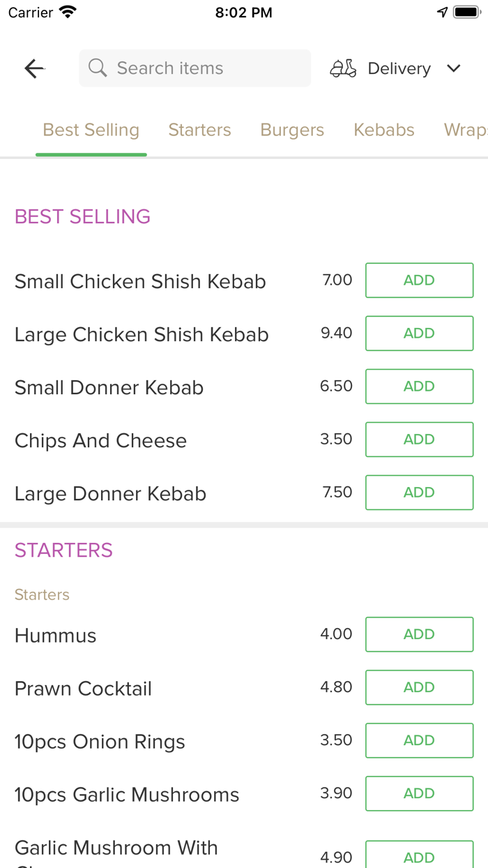Tap the Wi-Fi status icon
488x868 pixels.
coord(68,13)
